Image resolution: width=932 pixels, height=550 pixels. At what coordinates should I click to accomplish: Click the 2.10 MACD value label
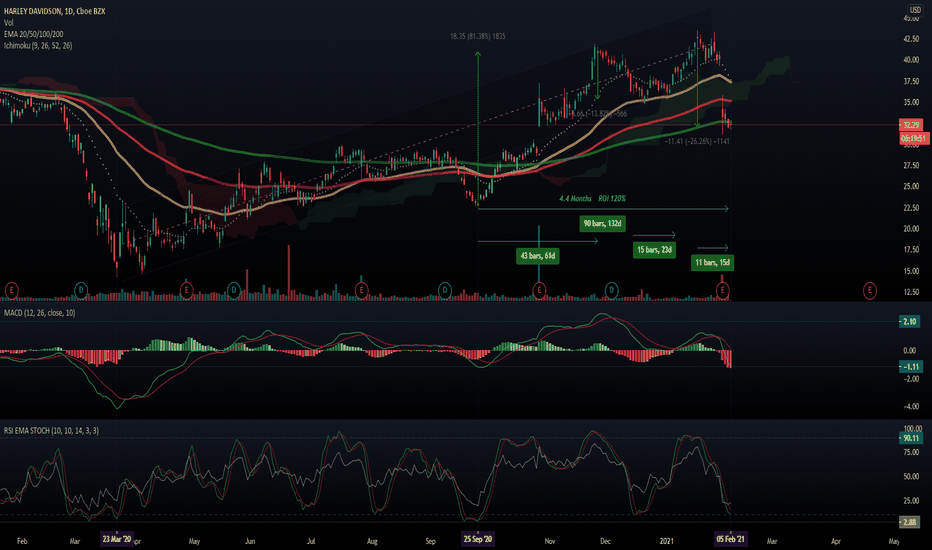(909, 322)
